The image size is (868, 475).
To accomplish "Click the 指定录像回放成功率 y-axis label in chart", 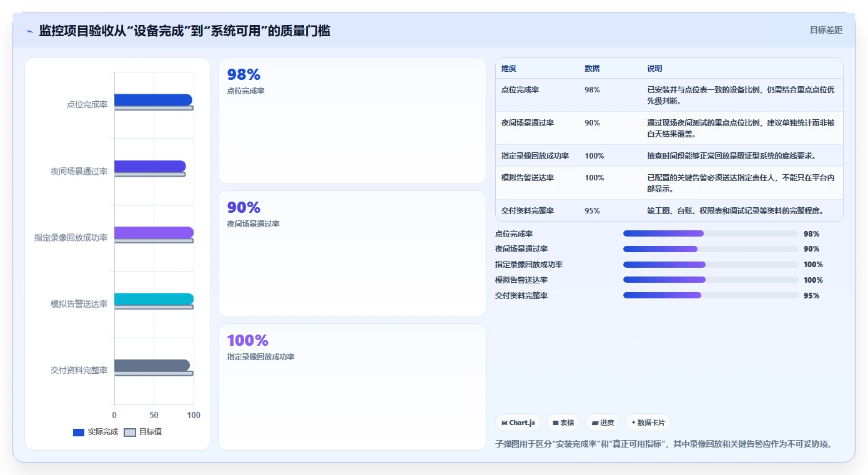I will click(71, 238).
